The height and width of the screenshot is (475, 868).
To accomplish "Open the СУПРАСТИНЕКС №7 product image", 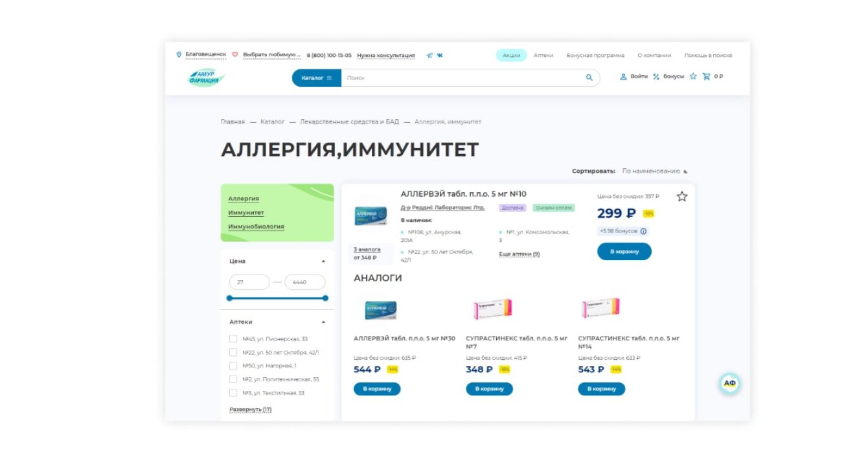I will click(492, 309).
